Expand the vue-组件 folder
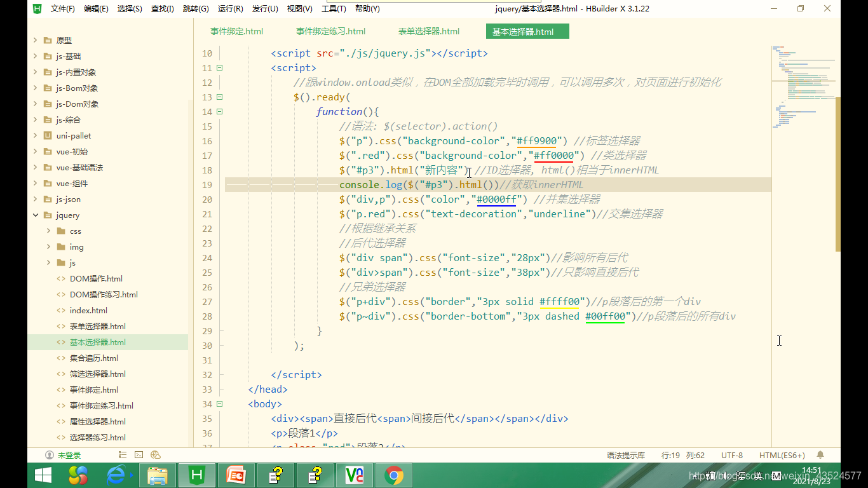 point(36,183)
